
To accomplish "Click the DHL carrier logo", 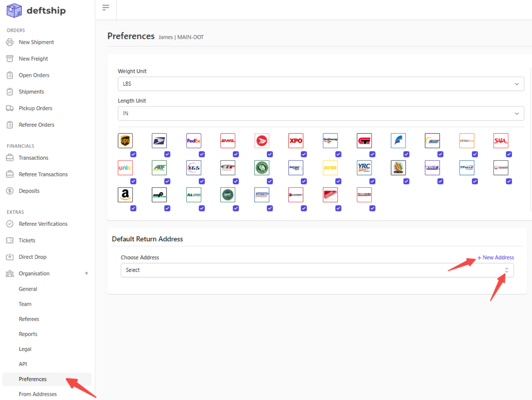I will tap(228, 141).
